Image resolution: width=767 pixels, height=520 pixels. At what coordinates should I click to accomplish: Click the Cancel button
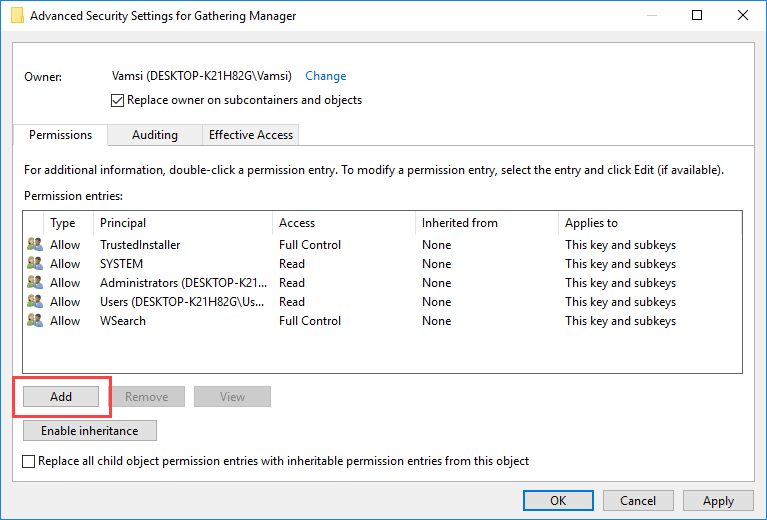pos(638,500)
